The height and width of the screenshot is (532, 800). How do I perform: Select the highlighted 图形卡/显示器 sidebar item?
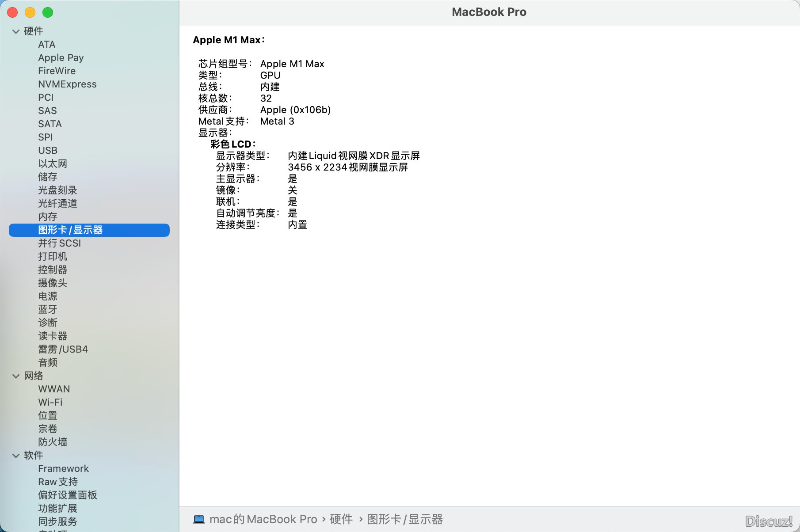click(89, 230)
